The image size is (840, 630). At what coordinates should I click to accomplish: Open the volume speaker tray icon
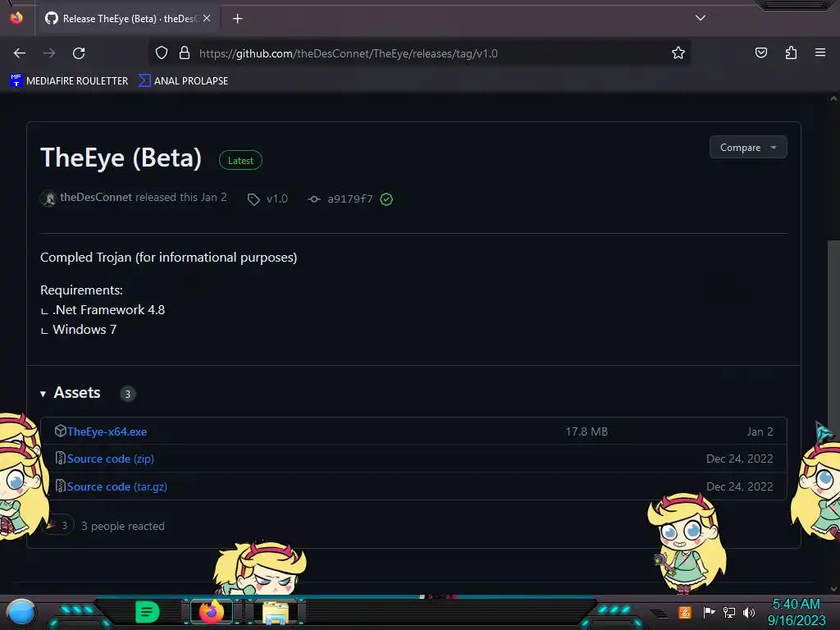tap(749, 612)
